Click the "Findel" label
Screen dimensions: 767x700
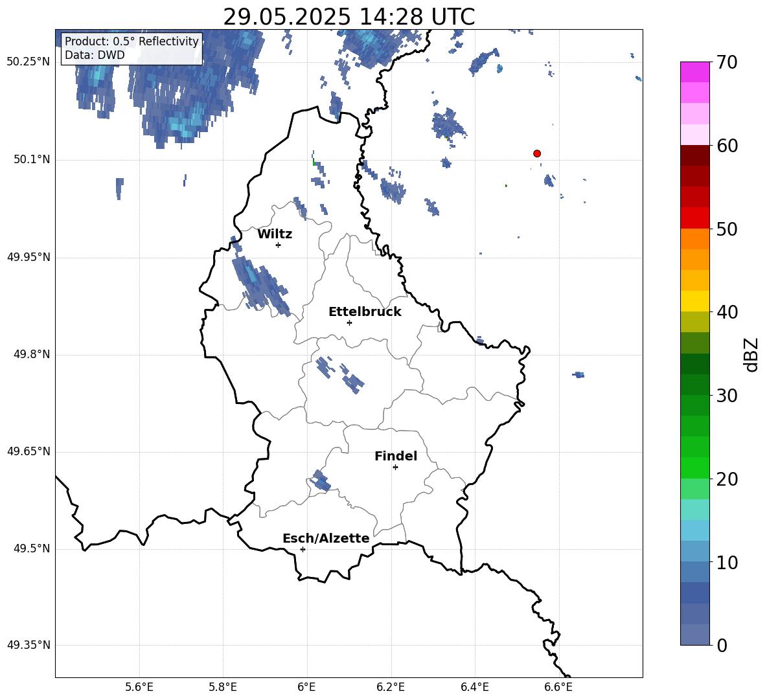[x=396, y=456]
